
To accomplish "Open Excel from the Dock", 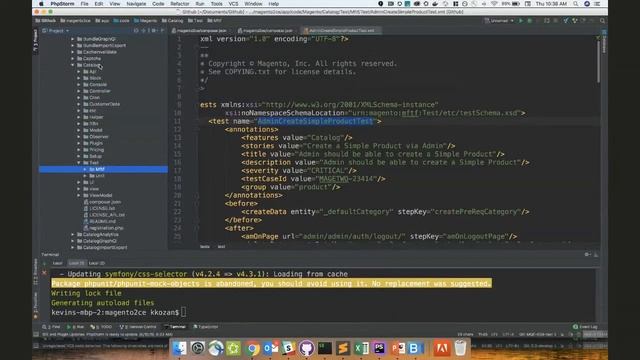I will 361,348.
